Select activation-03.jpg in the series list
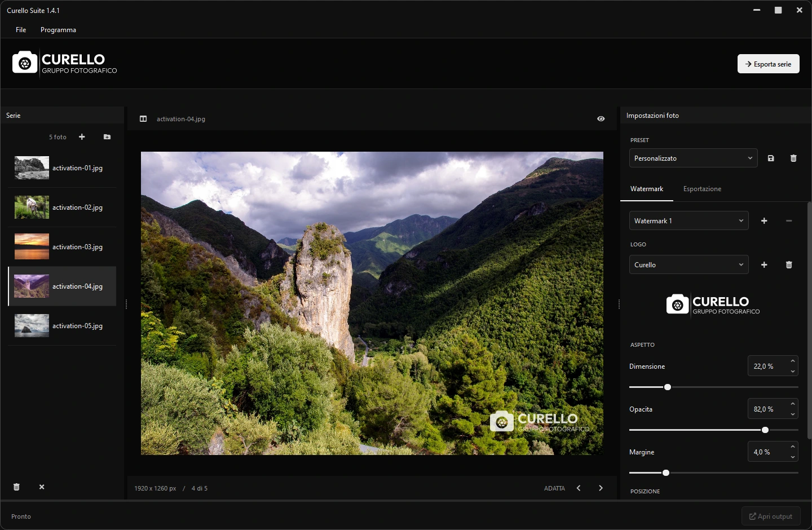812x530 pixels. click(62, 247)
